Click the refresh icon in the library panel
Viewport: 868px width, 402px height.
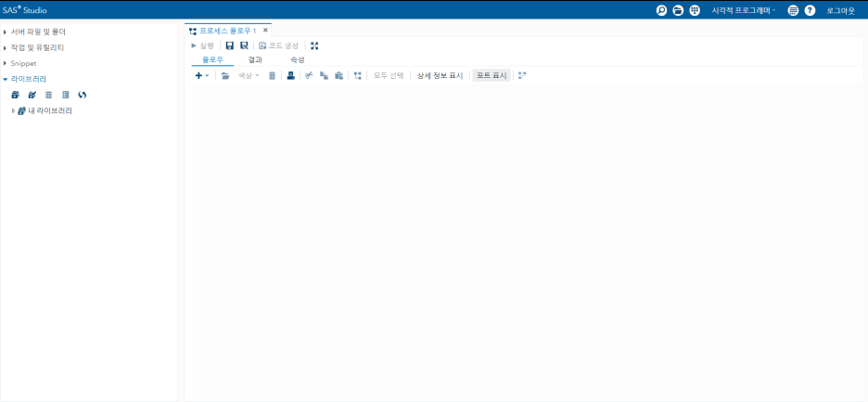click(x=83, y=95)
